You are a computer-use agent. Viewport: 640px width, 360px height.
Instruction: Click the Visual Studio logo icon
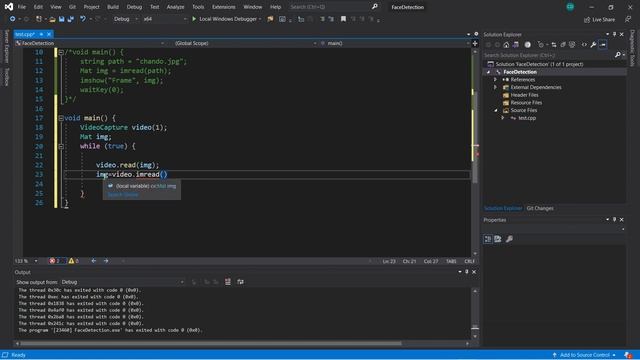9,7
